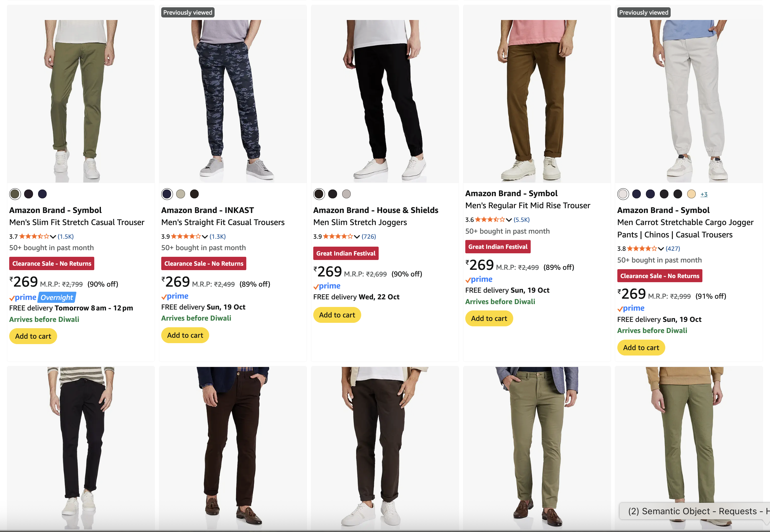Show the +3 more colors for Cargo Jogger
Viewport: 770px width, 532px height.
point(704,194)
